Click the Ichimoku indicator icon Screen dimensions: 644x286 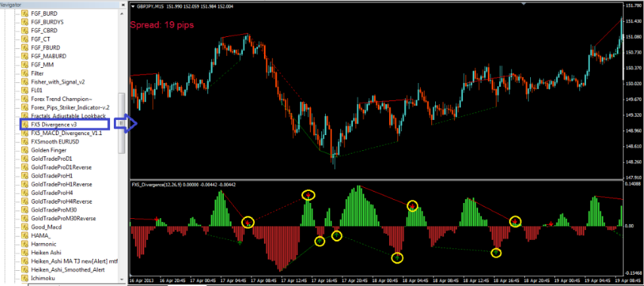(x=25, y=278)
